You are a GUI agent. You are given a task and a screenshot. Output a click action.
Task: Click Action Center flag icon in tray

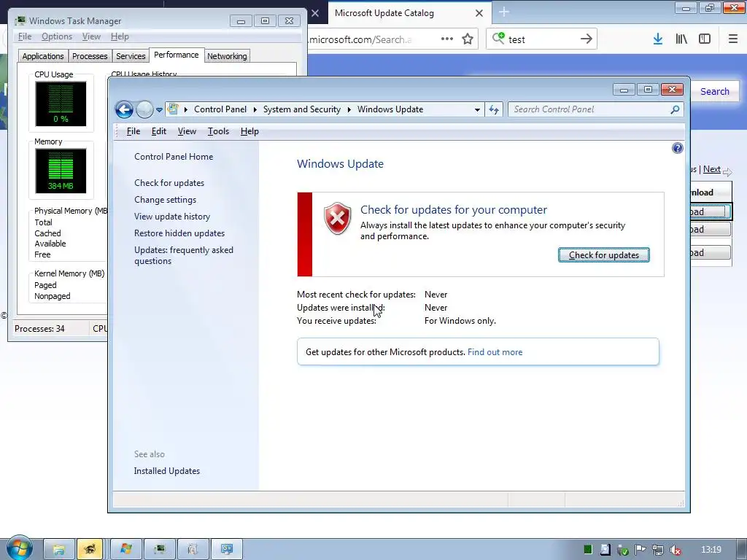pos(640,550)
